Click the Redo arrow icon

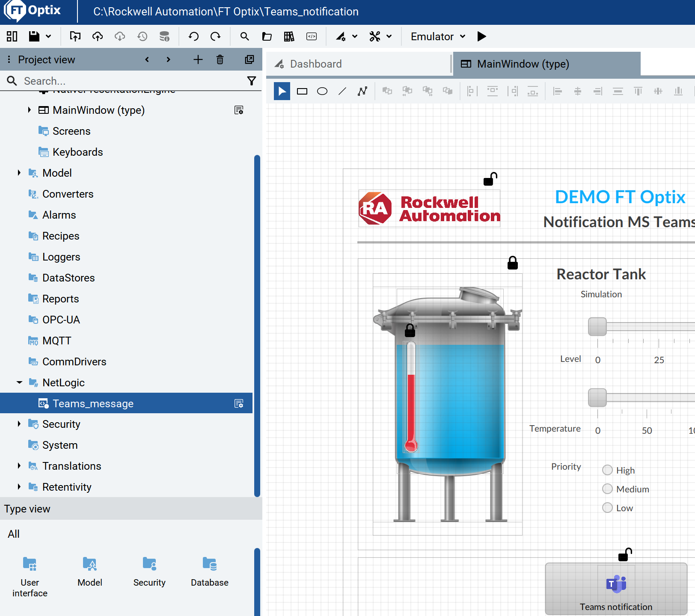pos(215,36)
